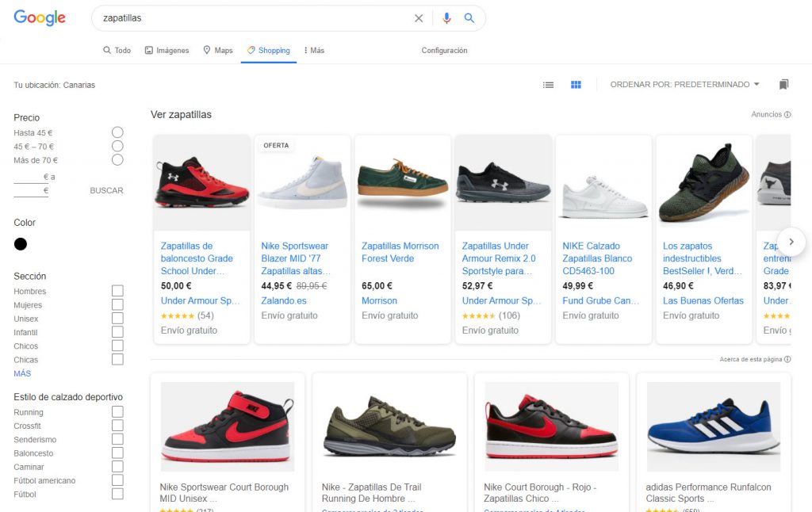Check the Running shoe style filter
The height and width of the screenshot is (512, 812).
[x=117, y=412]
